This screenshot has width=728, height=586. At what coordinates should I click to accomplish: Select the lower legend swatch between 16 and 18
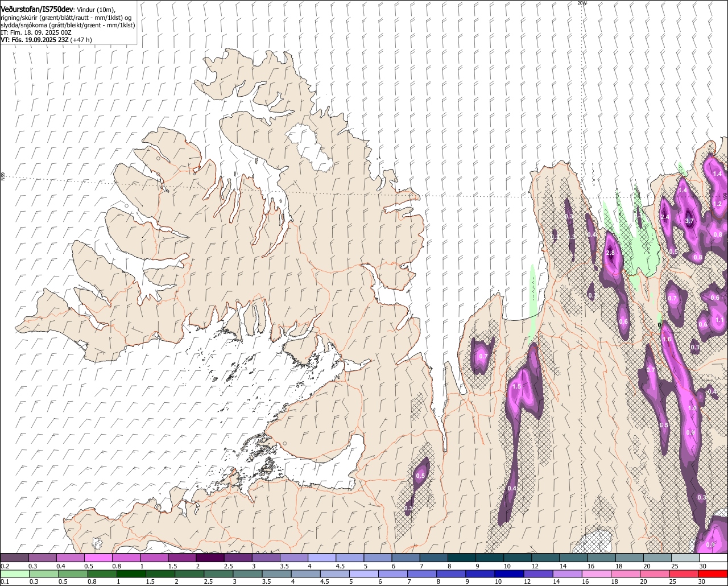point(597,573)
